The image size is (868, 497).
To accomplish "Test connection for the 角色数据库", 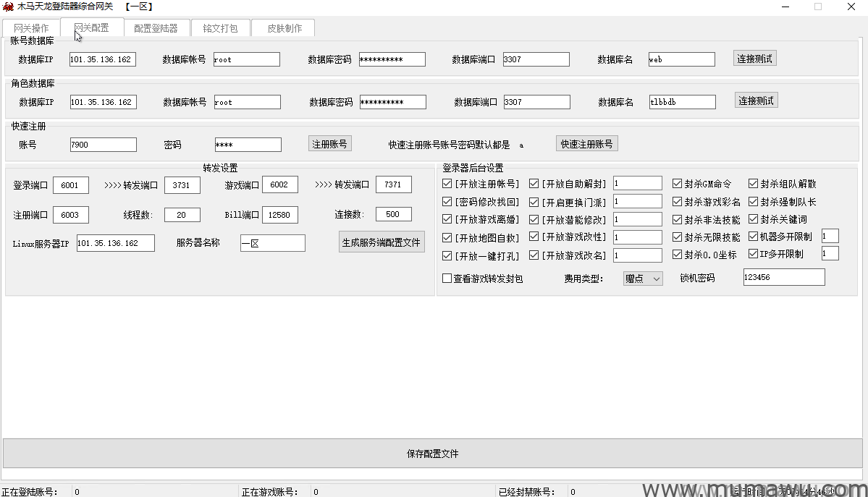I will point(755,101).
